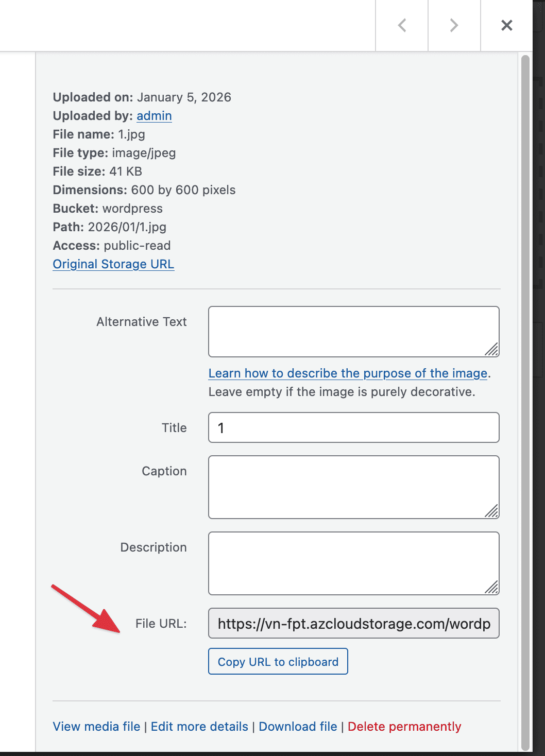
Task: Open the admin uploader profile link
Action: point(154,116)
